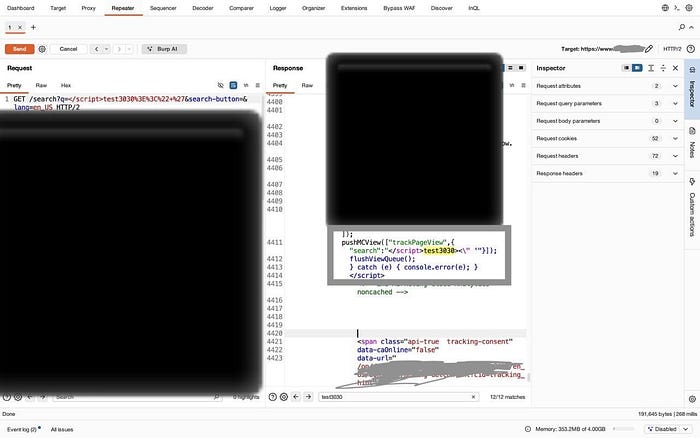Click the Burp AI button
The height and width of the screenshot is (438, 700).
click(164, 49)
